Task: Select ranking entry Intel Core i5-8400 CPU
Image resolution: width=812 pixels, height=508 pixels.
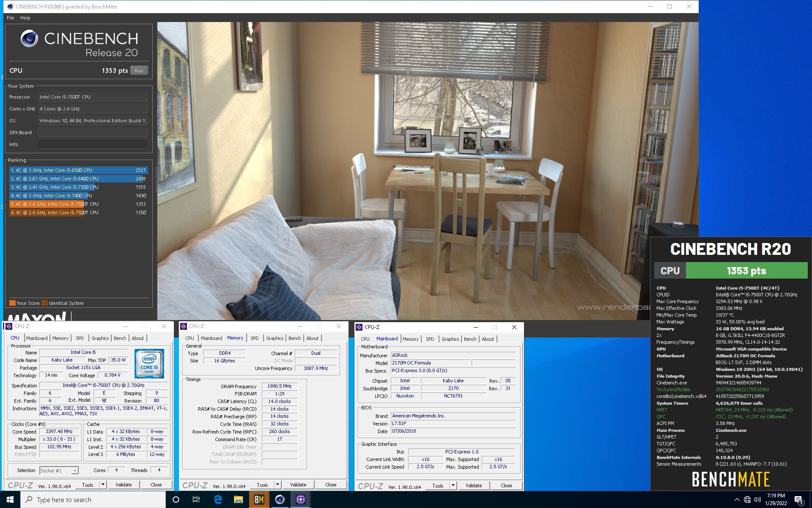Action: click(78, 179)
